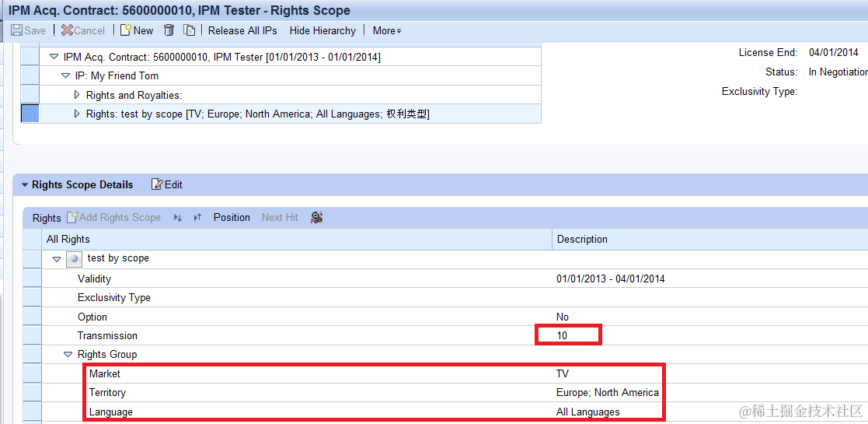The image size is (868, 424).
Task: Click the Market value TV
Action: click(563, 373)
